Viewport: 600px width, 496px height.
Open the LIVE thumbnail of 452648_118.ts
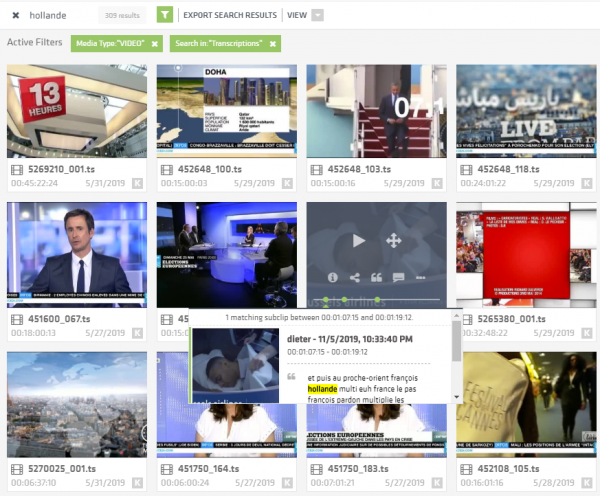coord(526,111)
